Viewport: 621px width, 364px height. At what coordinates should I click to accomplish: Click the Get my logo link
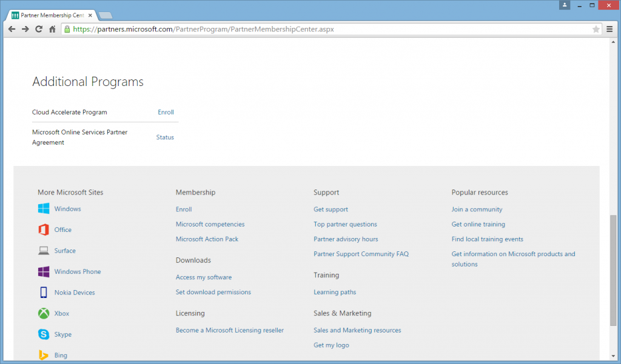[331, 345]
